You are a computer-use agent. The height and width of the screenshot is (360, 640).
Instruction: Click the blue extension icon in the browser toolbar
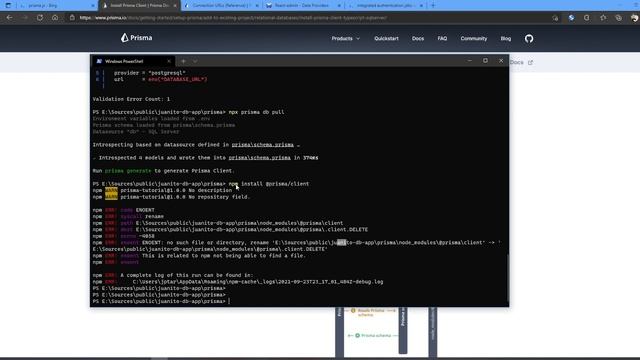coord(571,18)
